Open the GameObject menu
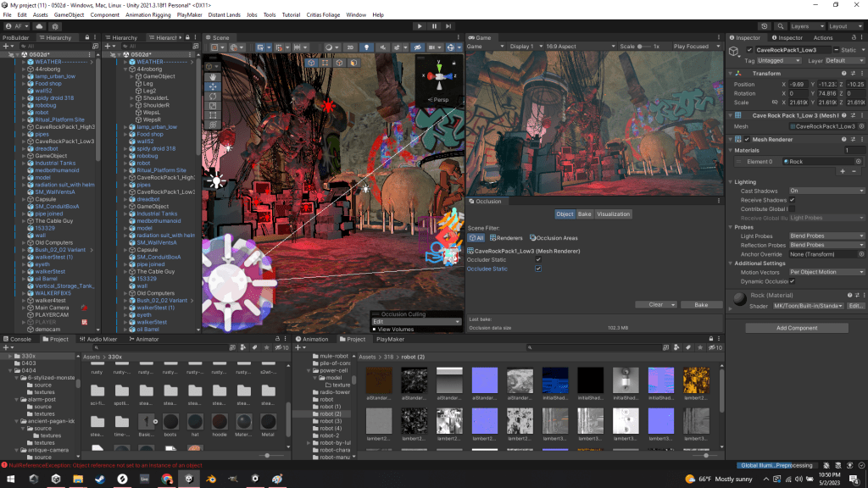 [x=69, y=15]
